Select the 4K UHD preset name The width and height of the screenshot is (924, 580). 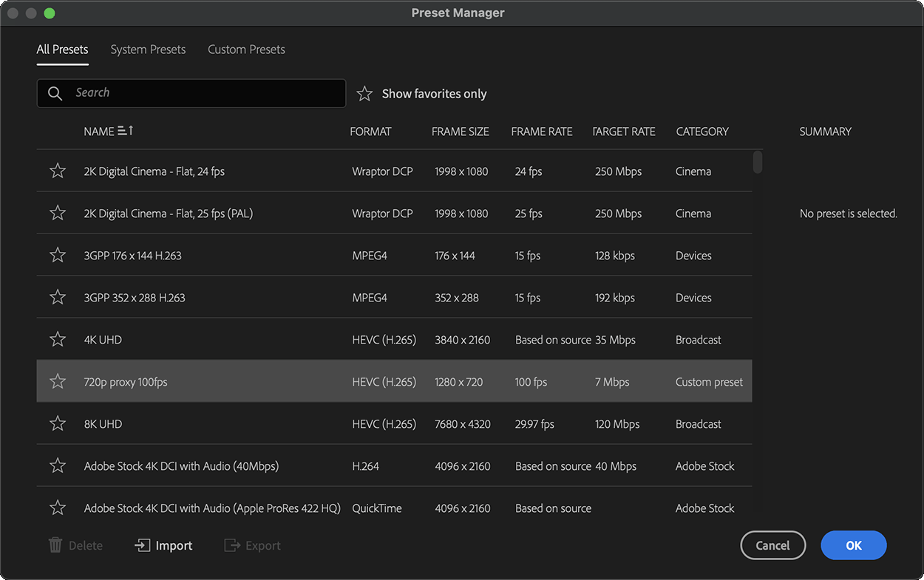(x=103, y=340)
